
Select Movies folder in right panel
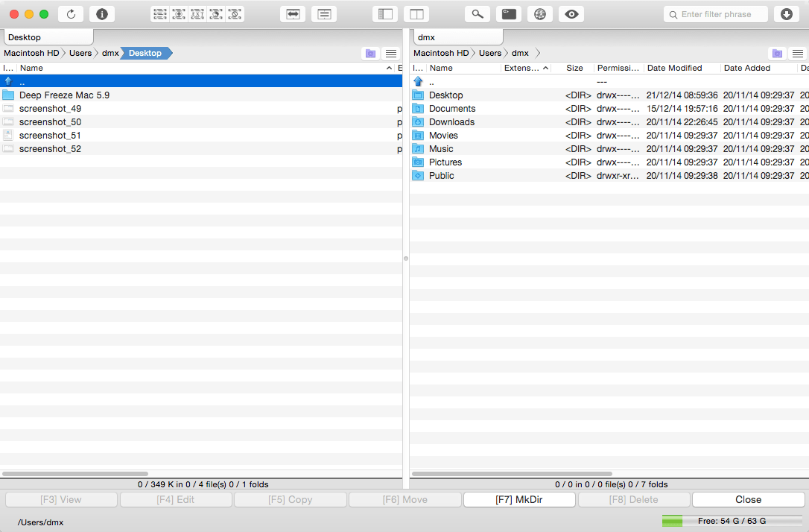click(609, 135)
